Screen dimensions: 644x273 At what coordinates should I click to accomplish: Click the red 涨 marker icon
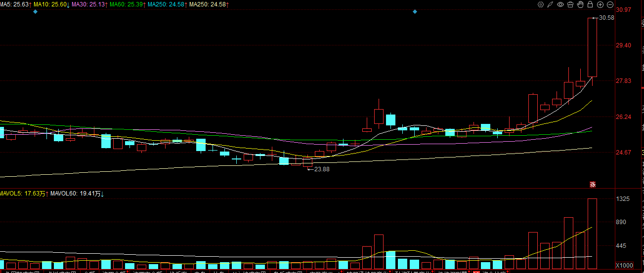[592, 185]
